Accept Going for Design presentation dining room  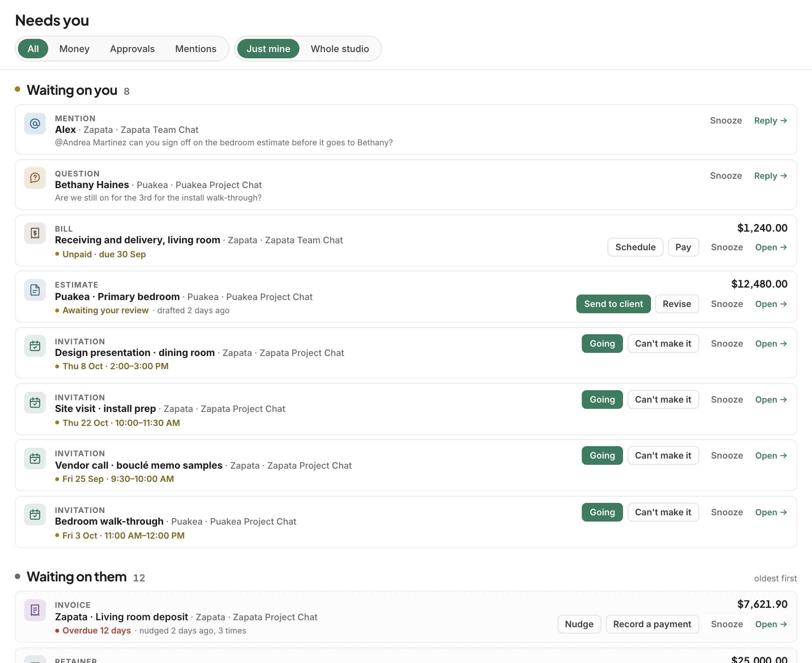pos(602,344)
